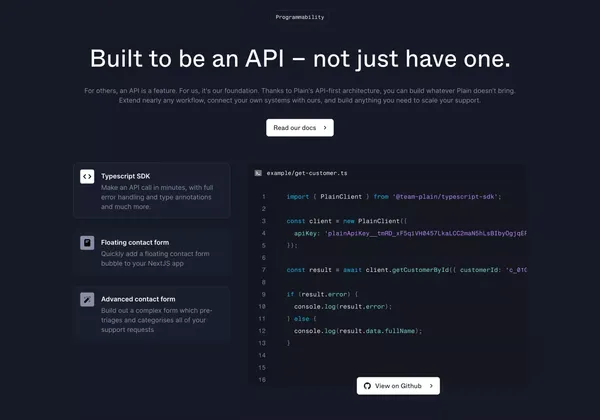Screen dimensions: 600x420
Task: Click the import PlainClient code line
Action: pos(394,197)
